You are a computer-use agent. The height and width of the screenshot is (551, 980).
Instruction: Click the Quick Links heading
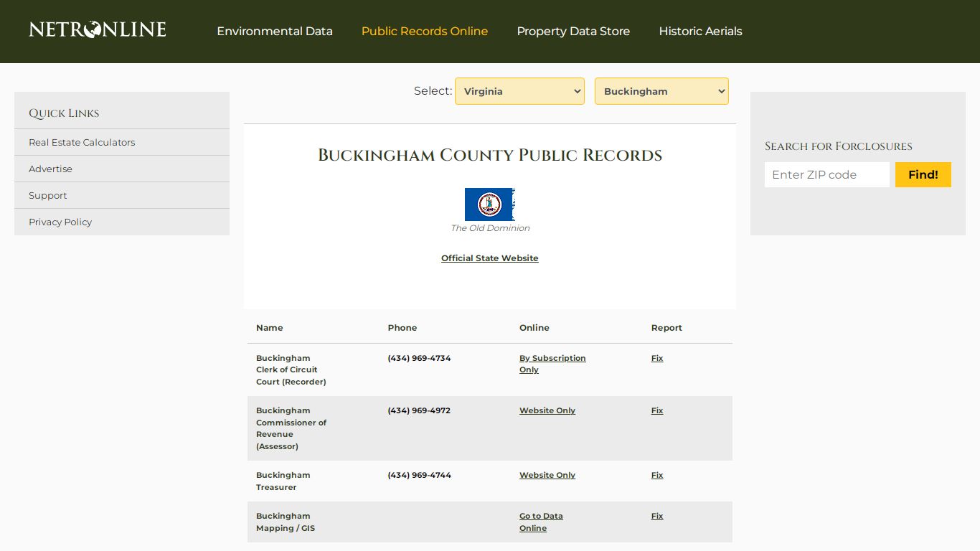tap(64, 113)
